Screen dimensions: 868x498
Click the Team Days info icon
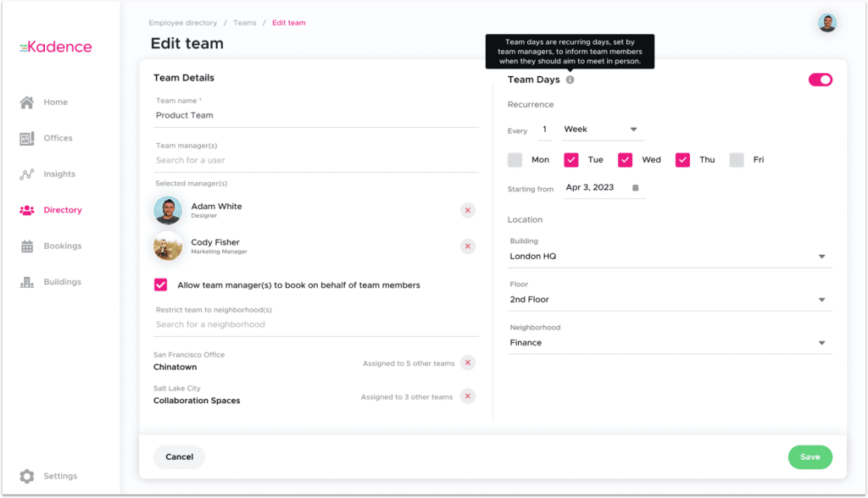(570, 80)
